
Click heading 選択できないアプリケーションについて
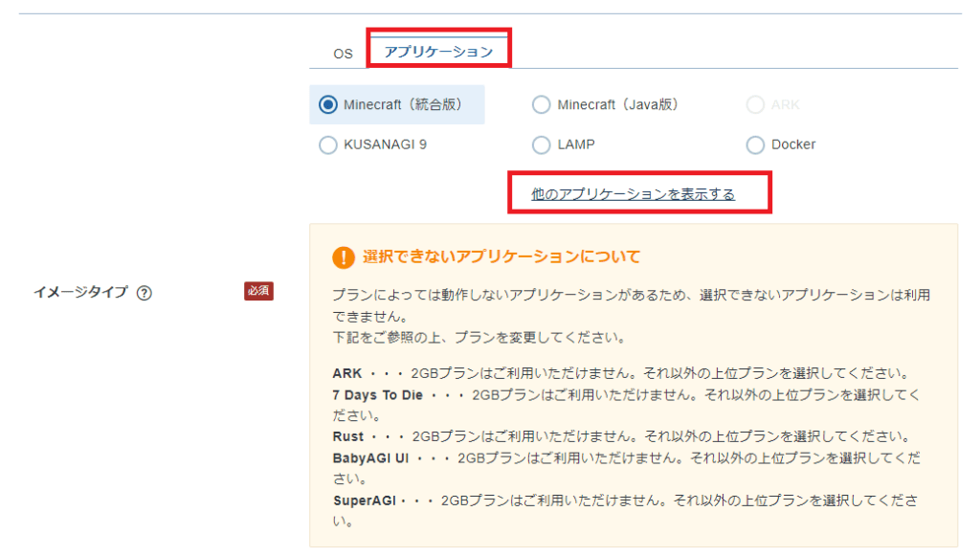[501, 256]
